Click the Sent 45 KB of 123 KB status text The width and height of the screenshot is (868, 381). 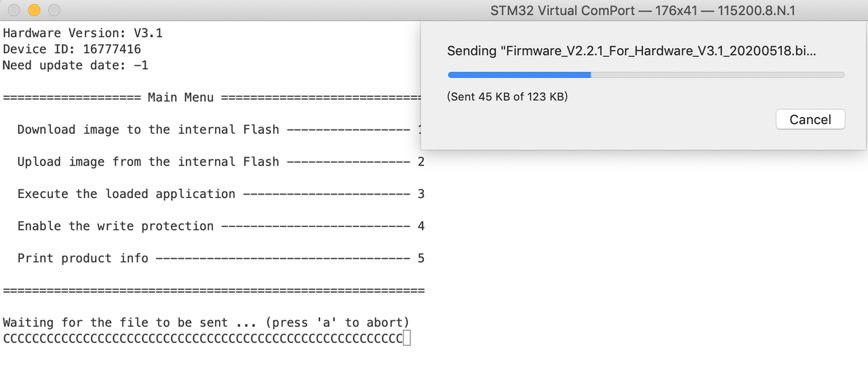click(x=507, y=96)
